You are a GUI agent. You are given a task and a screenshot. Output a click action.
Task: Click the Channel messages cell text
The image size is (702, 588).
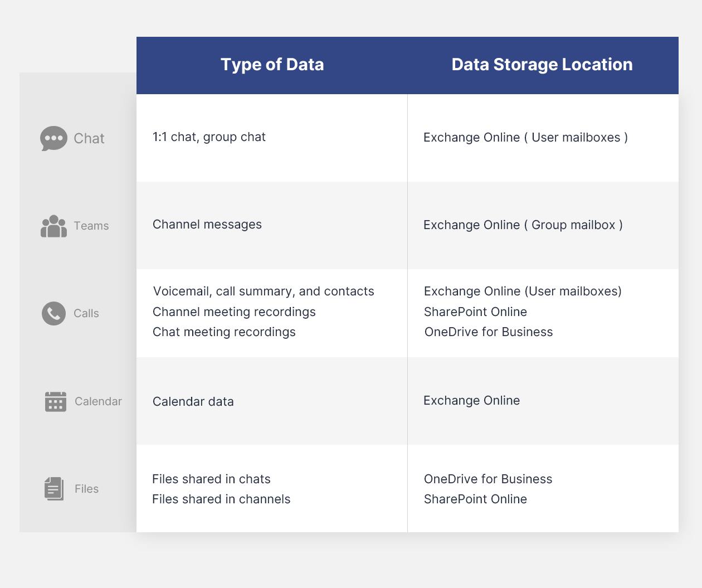pos(207,225)
